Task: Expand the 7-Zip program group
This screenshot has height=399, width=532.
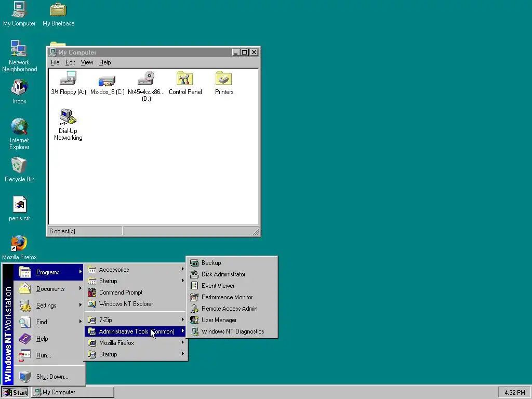Action: [136, 320]
